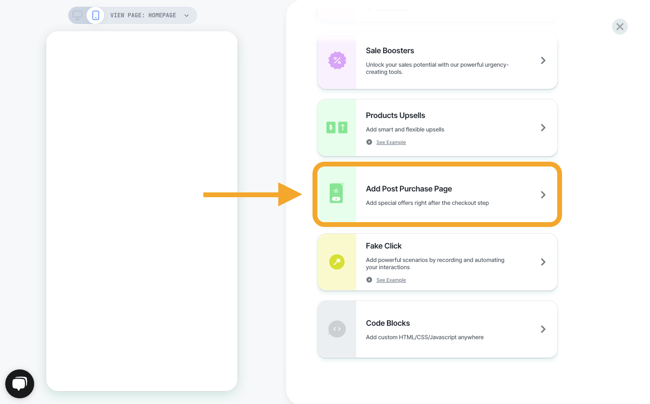Click the Add Post Purchase Page icon
This screenshot has height=404, width=650.
pos(337,194)
